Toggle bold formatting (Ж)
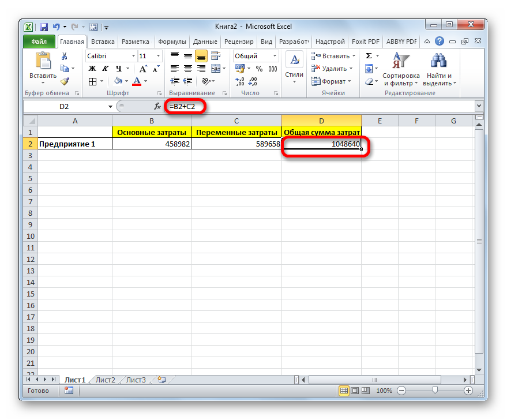 pyautogui.click(x=92, y=69)
